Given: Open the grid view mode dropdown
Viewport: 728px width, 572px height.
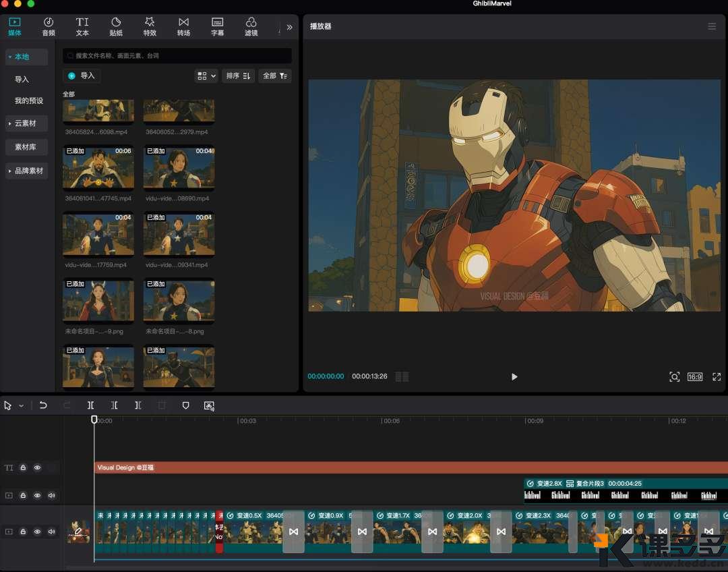Looking at the screenshot, I should pyautogui.click(x=206, y=76).
